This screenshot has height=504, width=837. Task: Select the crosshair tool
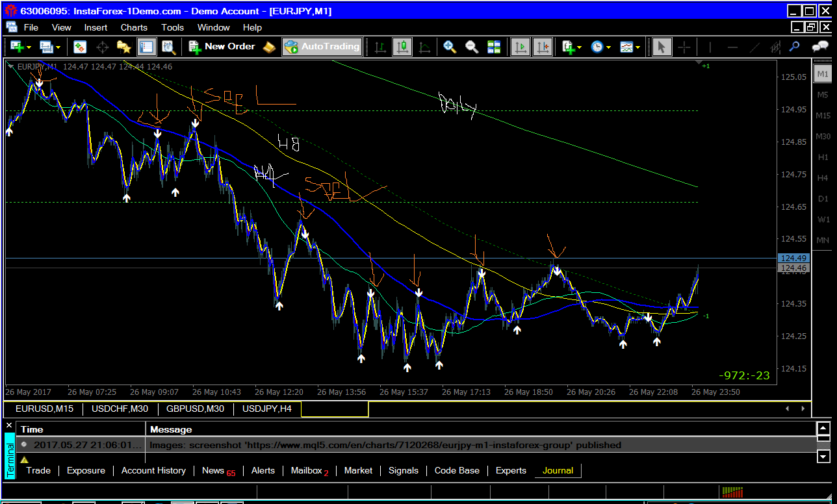pyautogui.click(x=684, y=47)
